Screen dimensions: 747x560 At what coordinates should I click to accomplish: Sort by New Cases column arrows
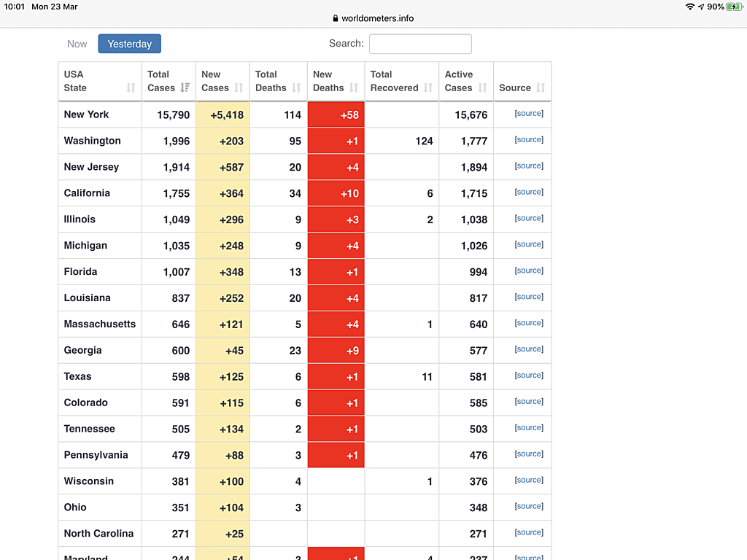(x=239, y=87)
